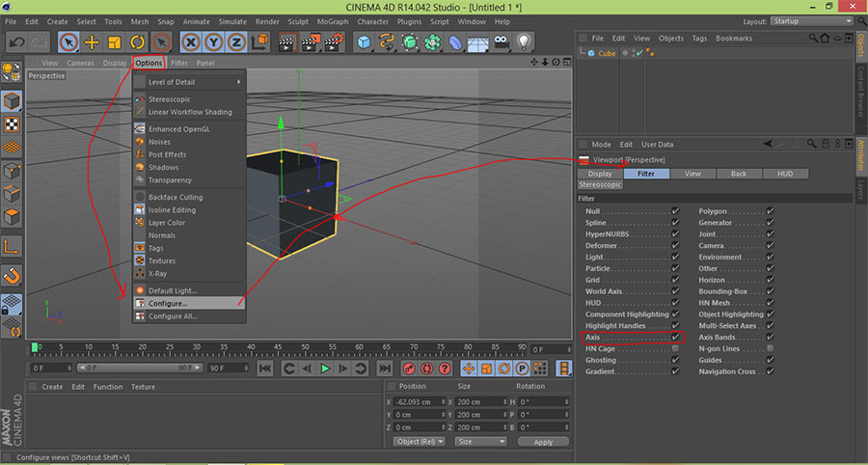Click the HyperNURBS generator icon

point(410,42)
